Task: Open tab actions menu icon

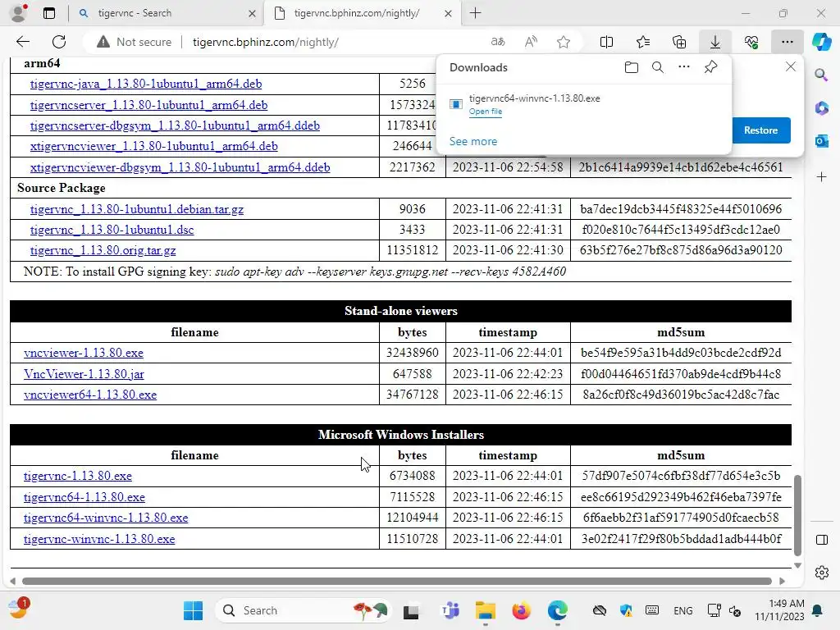Action: click(49, 13)
